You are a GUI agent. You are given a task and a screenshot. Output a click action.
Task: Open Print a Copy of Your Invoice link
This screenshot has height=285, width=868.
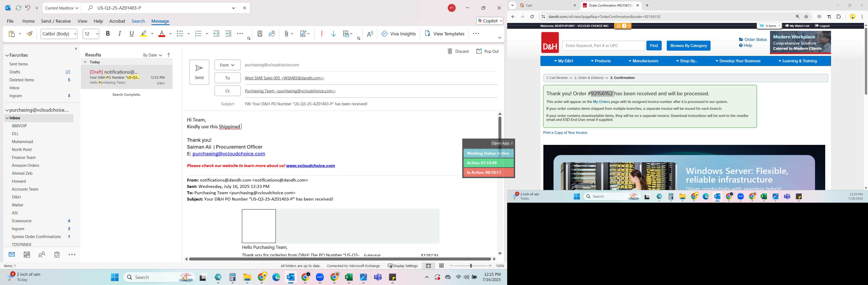565,132
